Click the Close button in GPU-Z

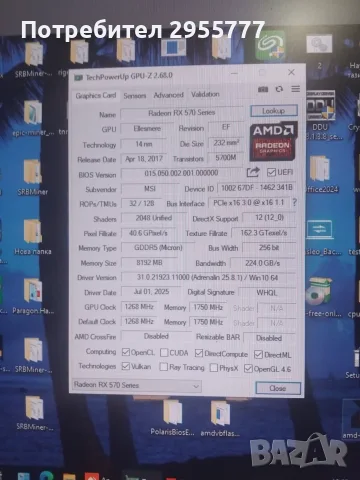click(278, 388)
